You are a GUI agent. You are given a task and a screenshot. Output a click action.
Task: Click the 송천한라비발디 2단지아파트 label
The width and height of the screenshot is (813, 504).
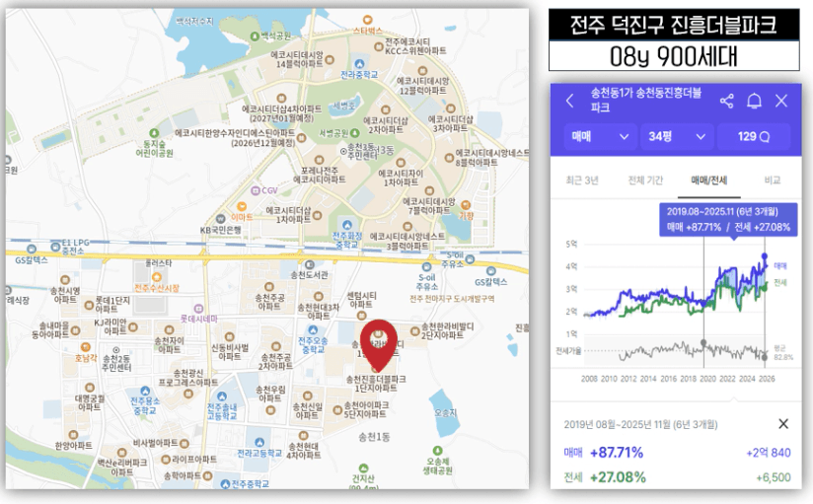pos(448,330)
